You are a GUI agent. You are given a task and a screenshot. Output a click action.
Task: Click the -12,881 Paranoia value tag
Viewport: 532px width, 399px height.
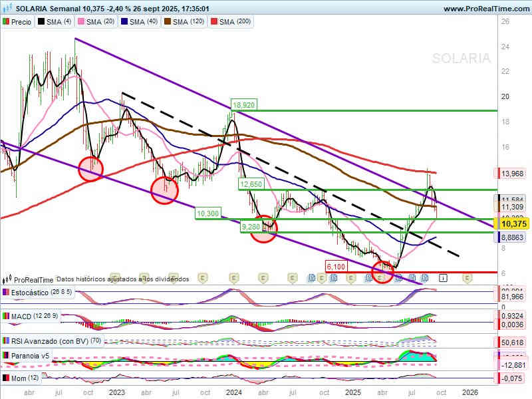[x=512, y=365]
